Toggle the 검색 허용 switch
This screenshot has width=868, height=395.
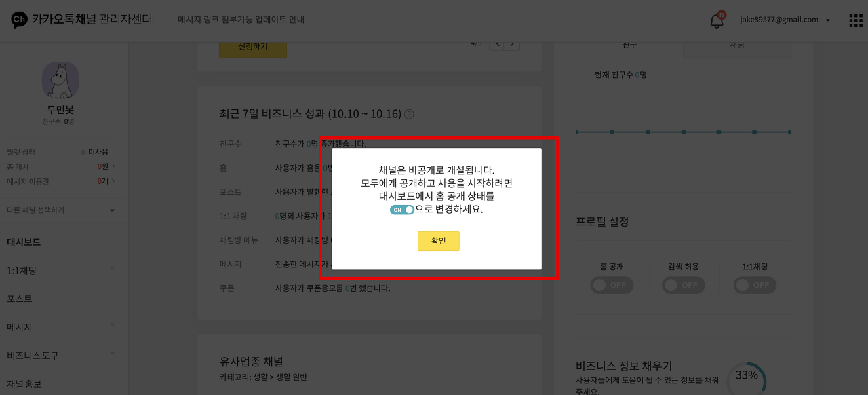(x=684, y=285)
